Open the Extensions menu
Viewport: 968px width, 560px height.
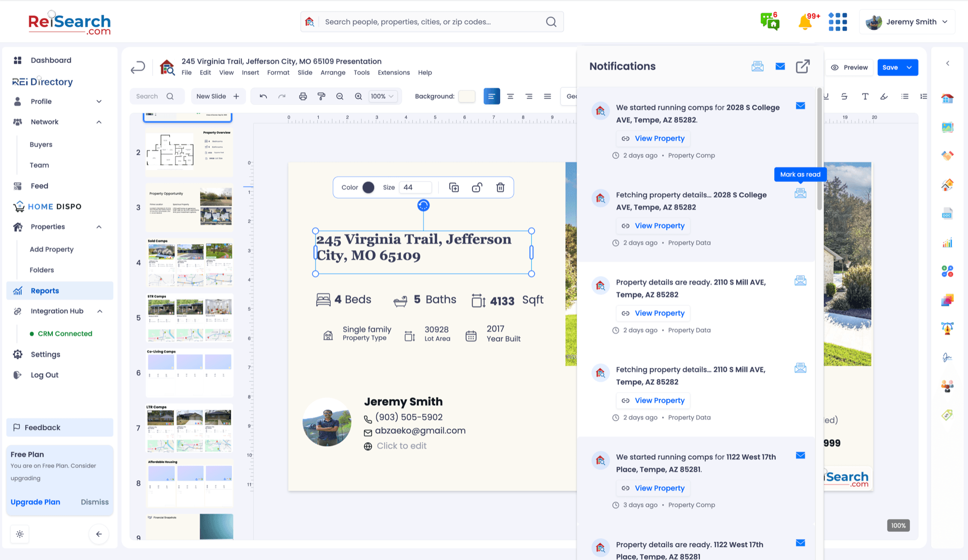pos(394,73)
